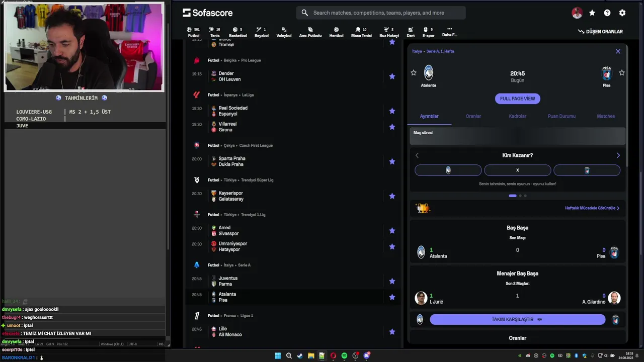Toggle favorite star for Sparta Praha match
Image resolution: width=644 pixels, height=362 pixels.
click(x=392, y=161)
